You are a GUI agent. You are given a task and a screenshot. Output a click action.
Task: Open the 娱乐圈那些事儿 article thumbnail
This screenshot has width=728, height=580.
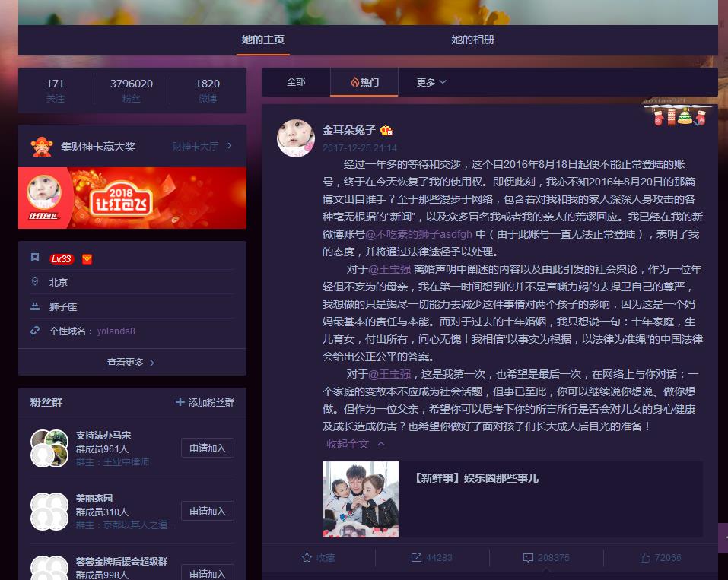[x=361, y=499]
